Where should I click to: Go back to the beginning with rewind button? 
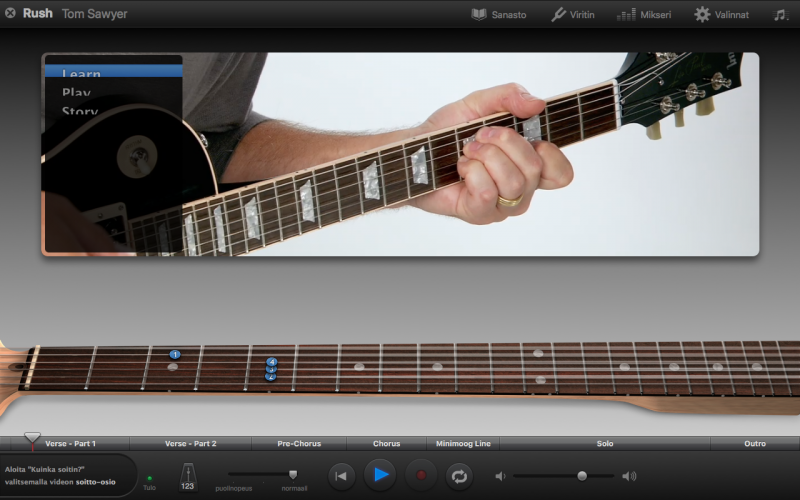(x=341, y=475)
